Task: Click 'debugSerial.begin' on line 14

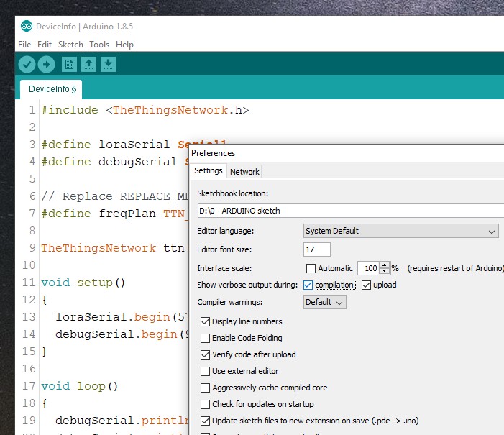Action: [x=116, y=334]
